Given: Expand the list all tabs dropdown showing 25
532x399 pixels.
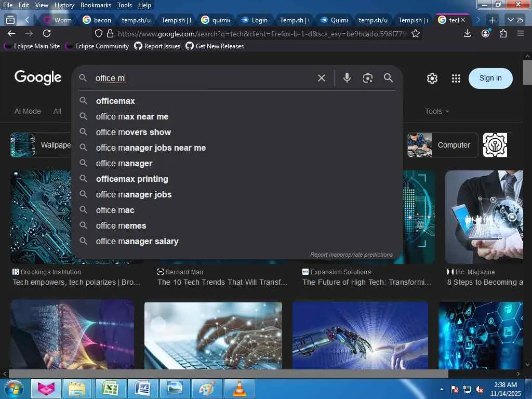Looking at the screenshot, I should (515, 20).
